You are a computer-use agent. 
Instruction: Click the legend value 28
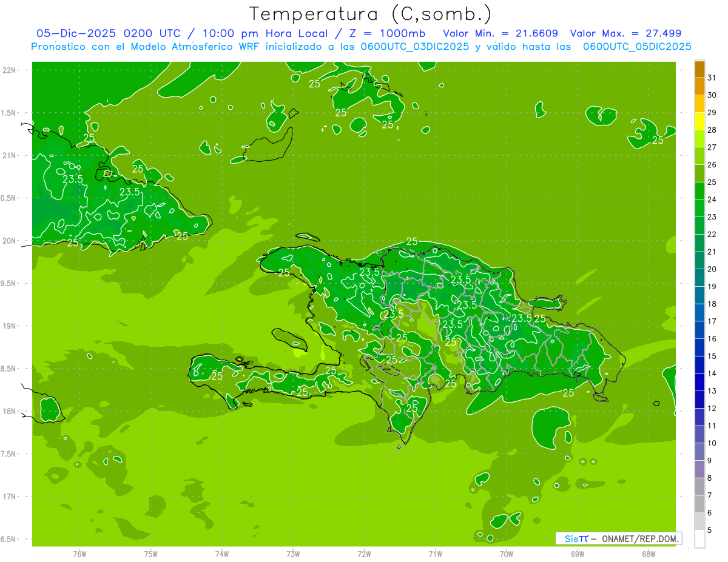[x=712, y=130]
